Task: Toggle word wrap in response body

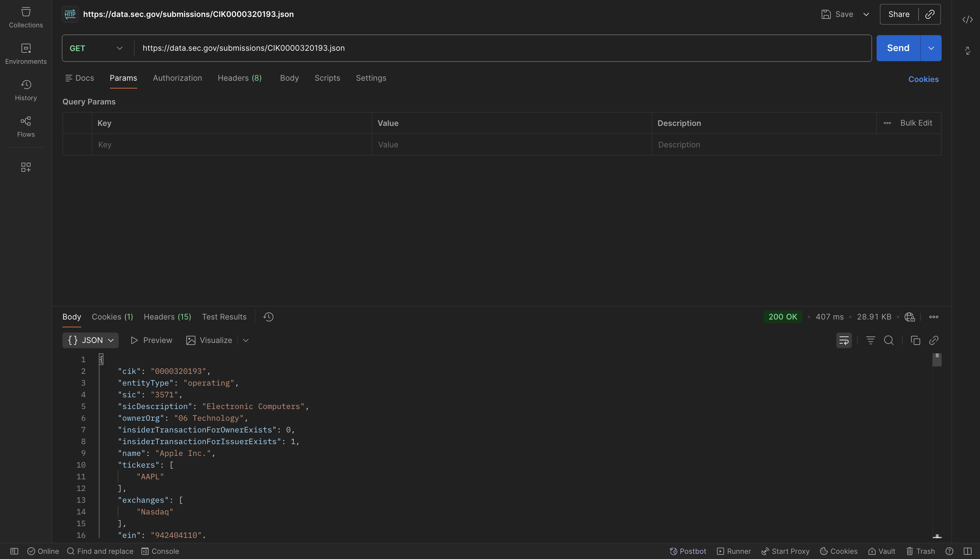Action: point(844,340)
